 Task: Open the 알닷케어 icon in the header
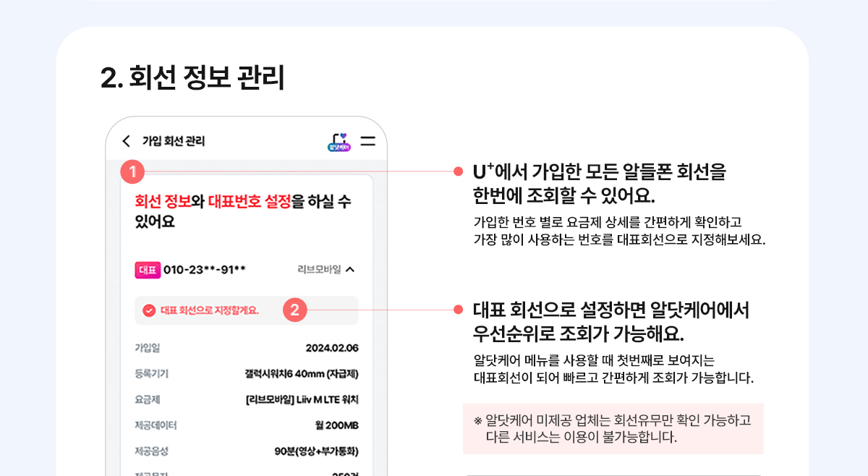point(339,141)
